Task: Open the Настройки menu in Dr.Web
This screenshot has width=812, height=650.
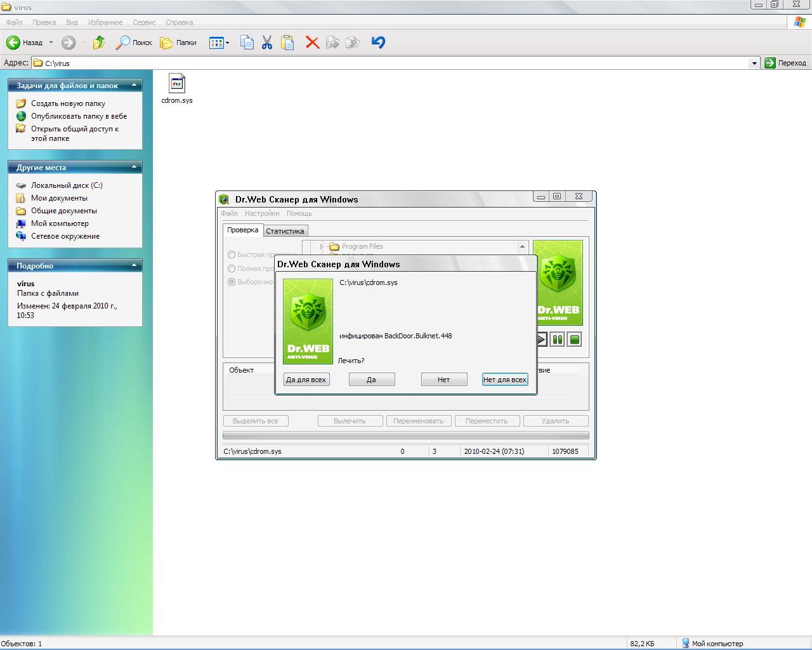Action: pos(262,213)
